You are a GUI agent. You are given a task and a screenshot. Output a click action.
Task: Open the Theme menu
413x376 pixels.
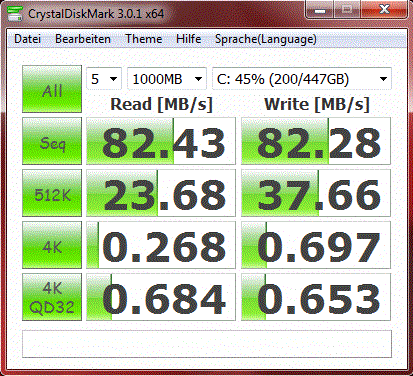[144, 39]
